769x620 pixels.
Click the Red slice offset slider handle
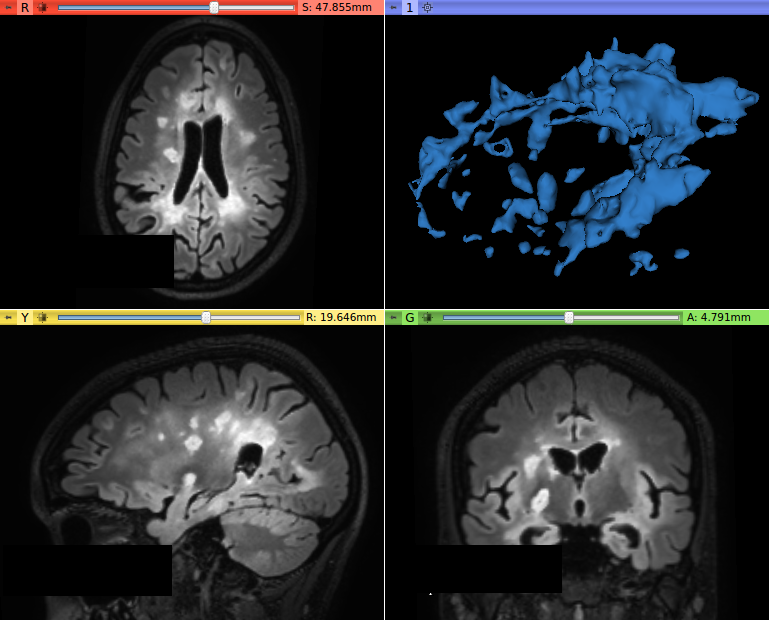(214, 7)
